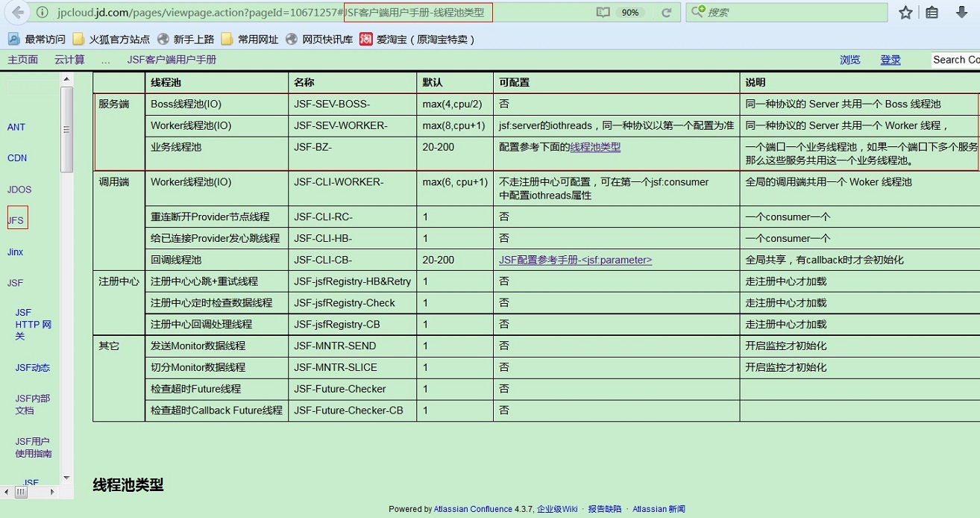Image resolution: width=980 pixels, height=518 pixels.
Task: Click the URL address field
Action: point(321,13)
